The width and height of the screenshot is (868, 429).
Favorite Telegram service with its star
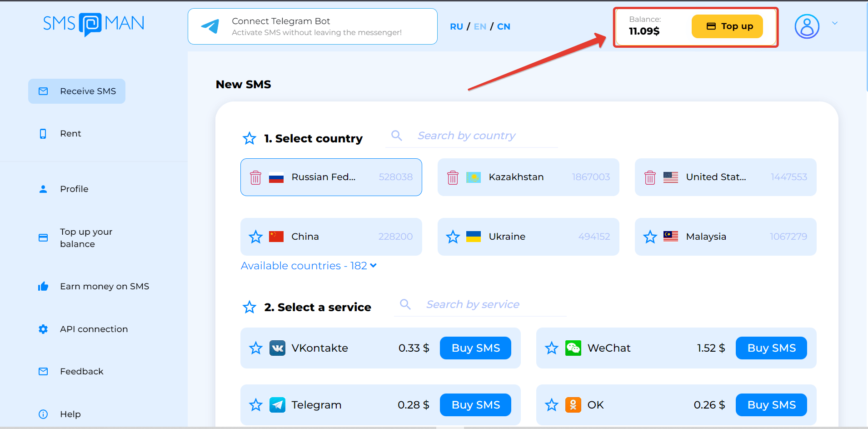tap(256, 405)
